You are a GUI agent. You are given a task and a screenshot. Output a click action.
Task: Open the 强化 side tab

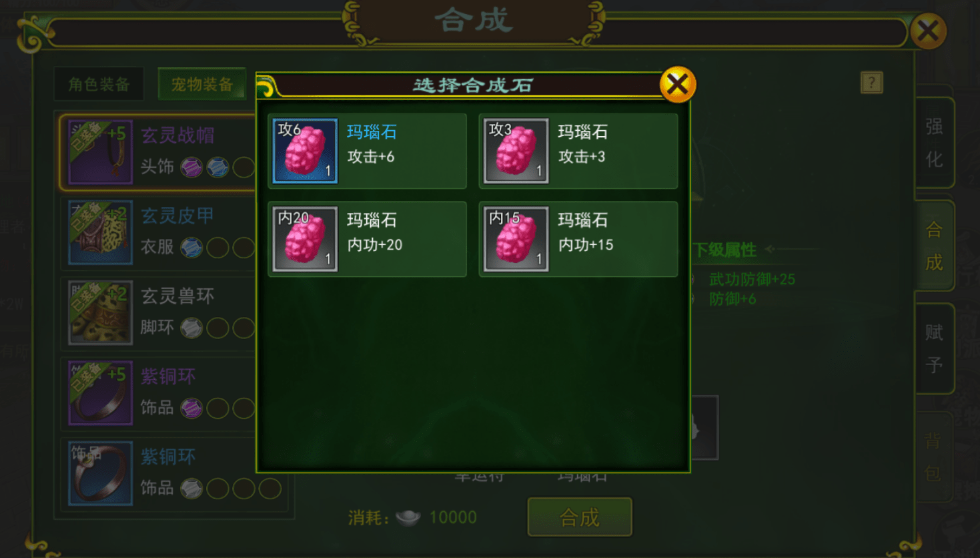934,143
